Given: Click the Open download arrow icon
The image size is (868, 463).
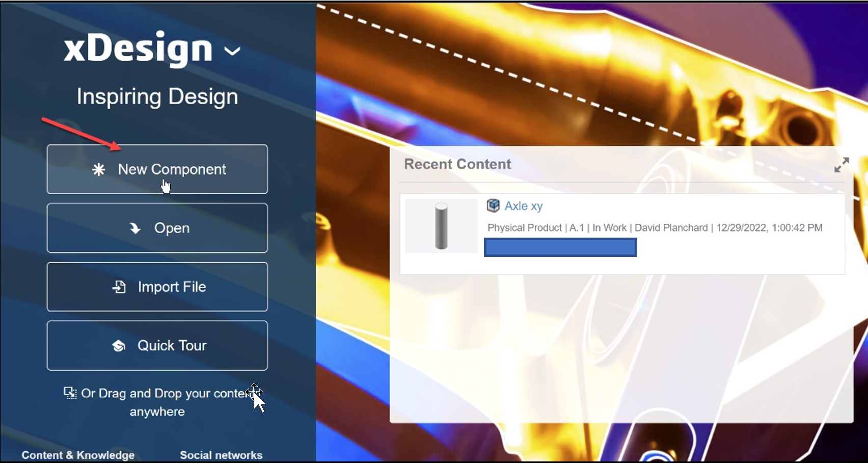Looking at the screenshot, I should click(135, 228).
